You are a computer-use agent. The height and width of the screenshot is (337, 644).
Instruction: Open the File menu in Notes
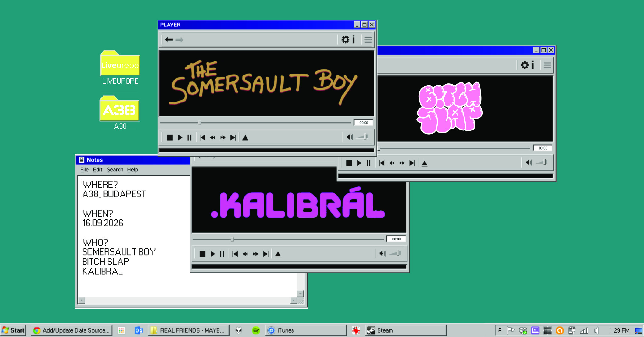84,169
